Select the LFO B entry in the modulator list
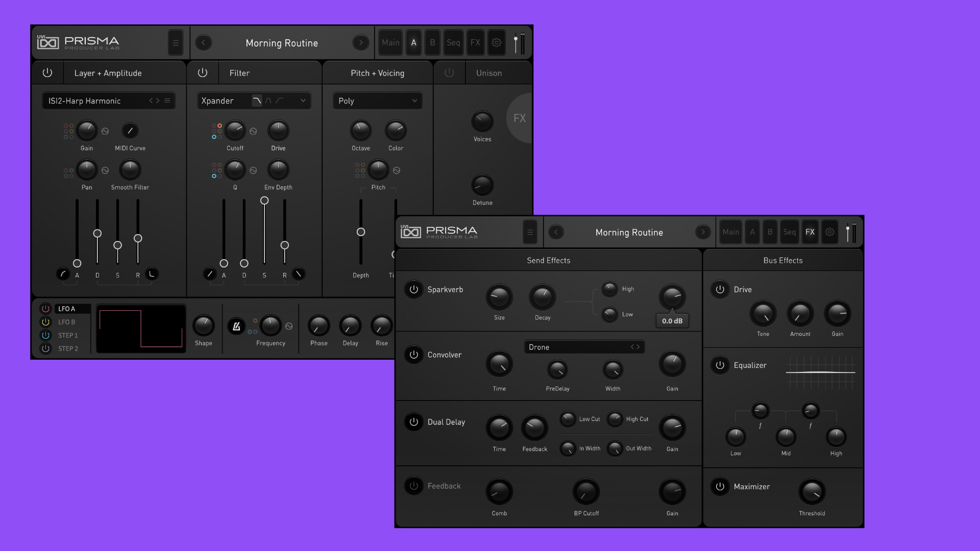980x551 pixels. click(67, 322)
